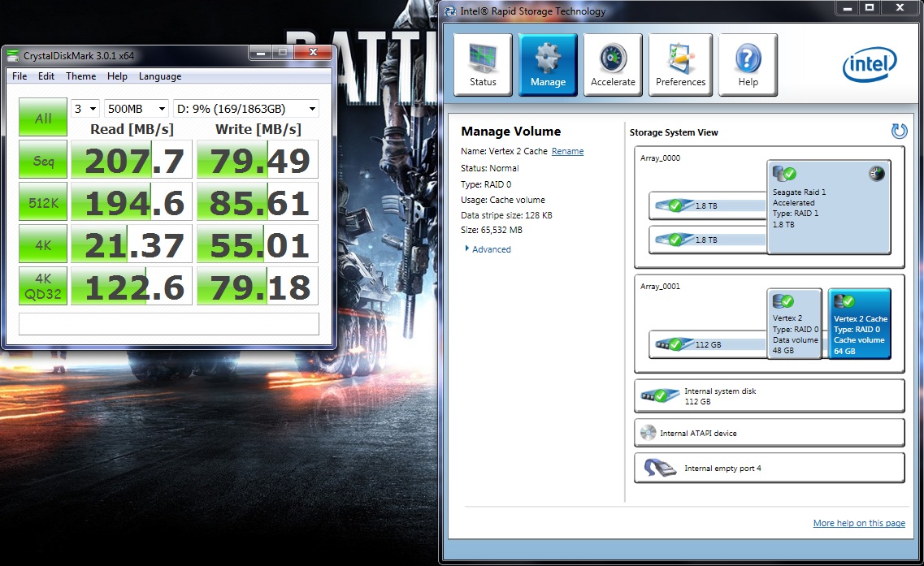This screenshot has width=924, height=566.
Task: Click the 4K write result 55.01
Action: pyautogui.click(x=258, y=244)
